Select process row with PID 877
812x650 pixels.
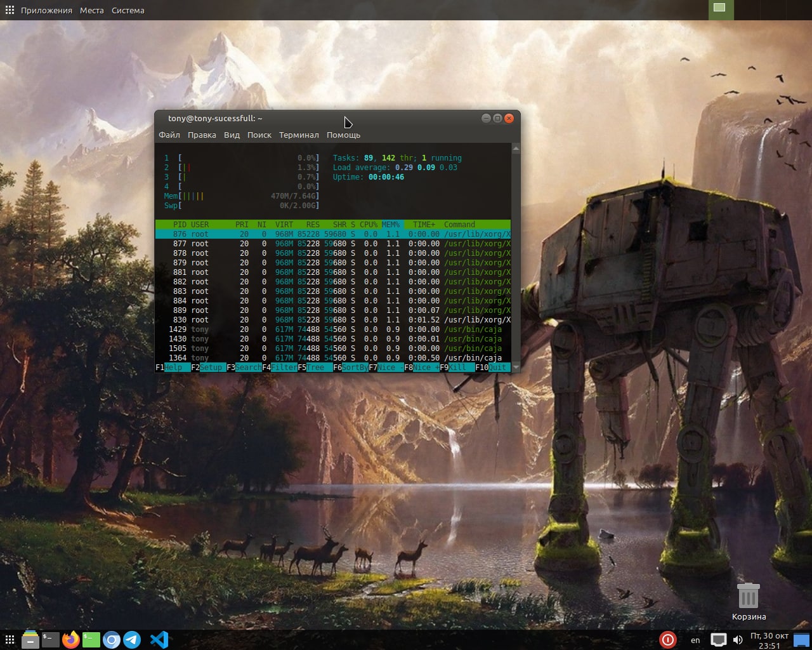[x=333, y=244]
